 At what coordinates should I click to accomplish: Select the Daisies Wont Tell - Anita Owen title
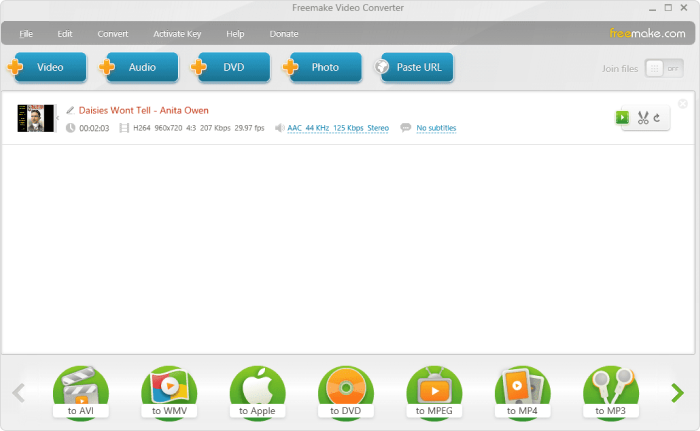pos(144,110)
